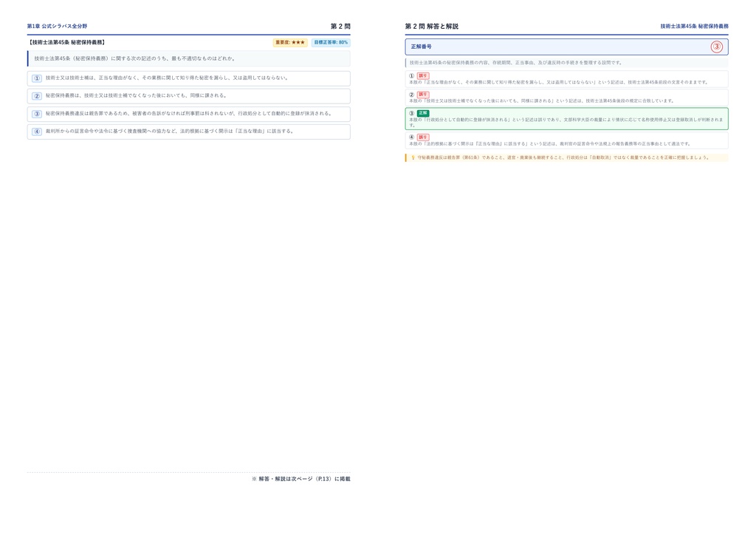Click the 重要度: ★★★ importance badge
This screenshot has width=756, height=535.
click(290, 42)
